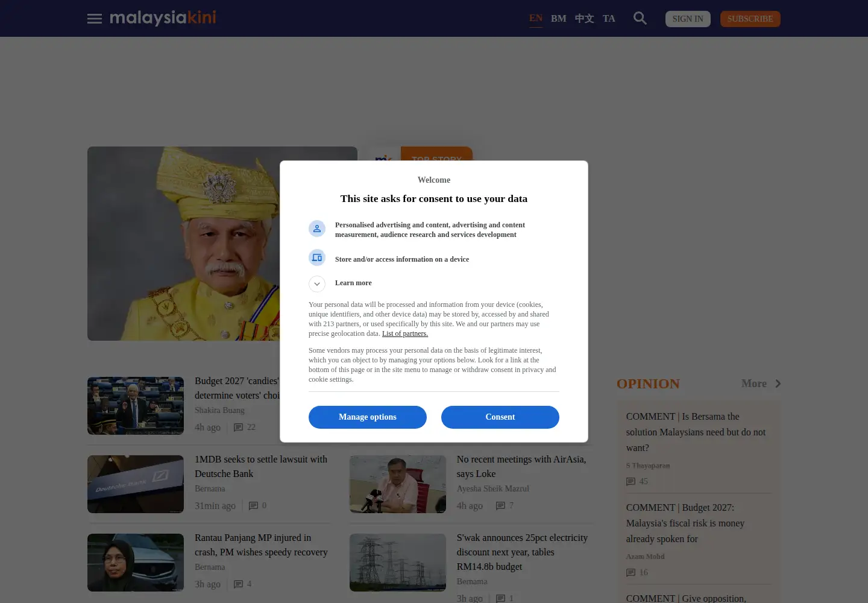
Task: Open the top story Sultan portrait image
Action: click(x=184, y=244)
